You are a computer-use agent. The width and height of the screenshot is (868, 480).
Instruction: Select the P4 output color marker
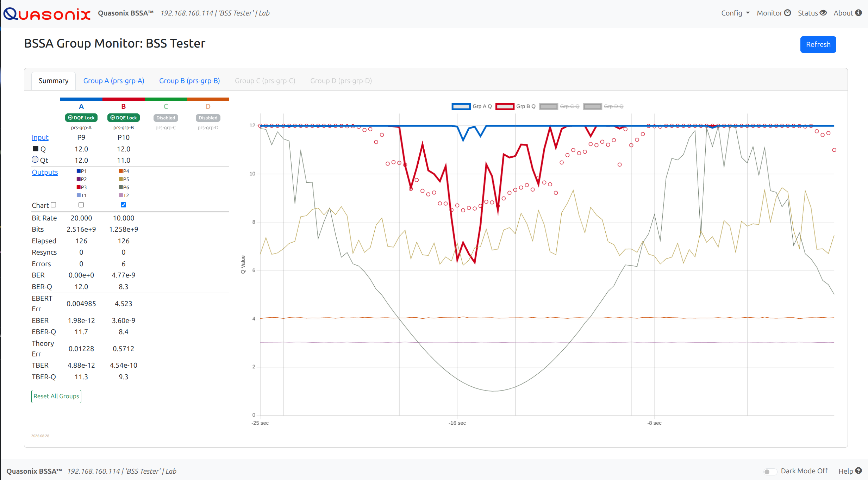(121, 171)
